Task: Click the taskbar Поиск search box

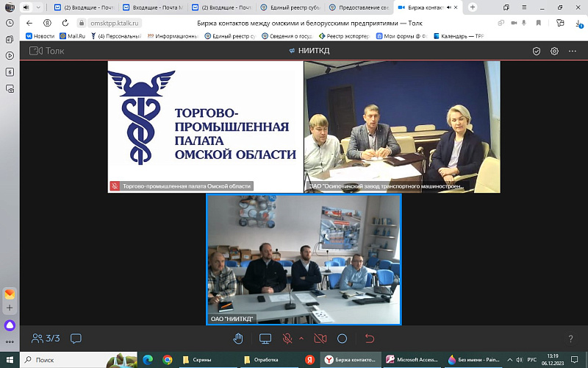Action: [x=79, y=360]
